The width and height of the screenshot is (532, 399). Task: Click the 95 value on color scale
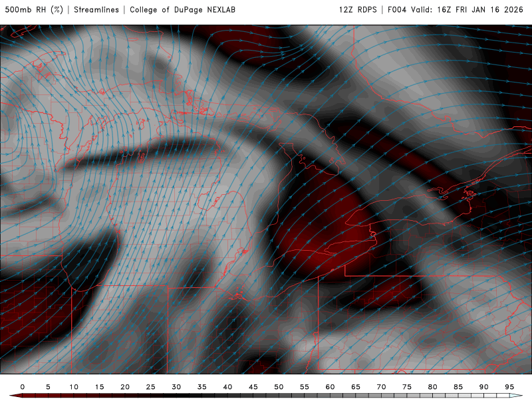coord(509,387)
